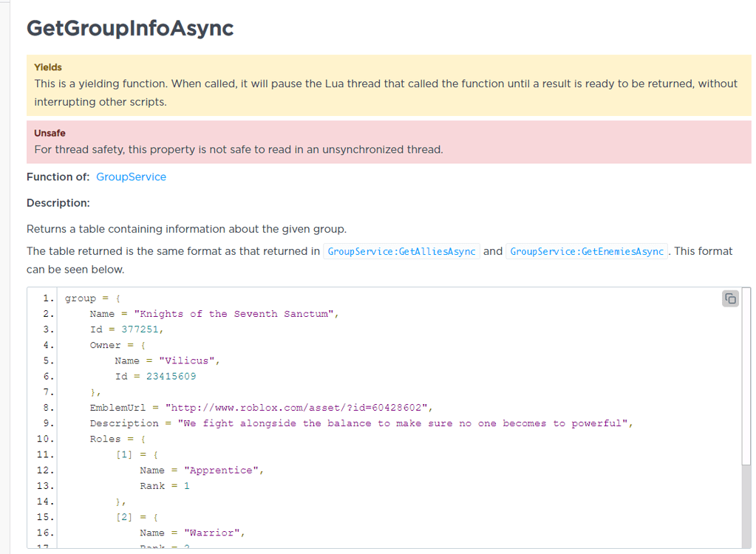The image size is (756, 554).
Task: Click the group name string "Knights of the Seventh Sanctum"
Action: tap(234, 314)
